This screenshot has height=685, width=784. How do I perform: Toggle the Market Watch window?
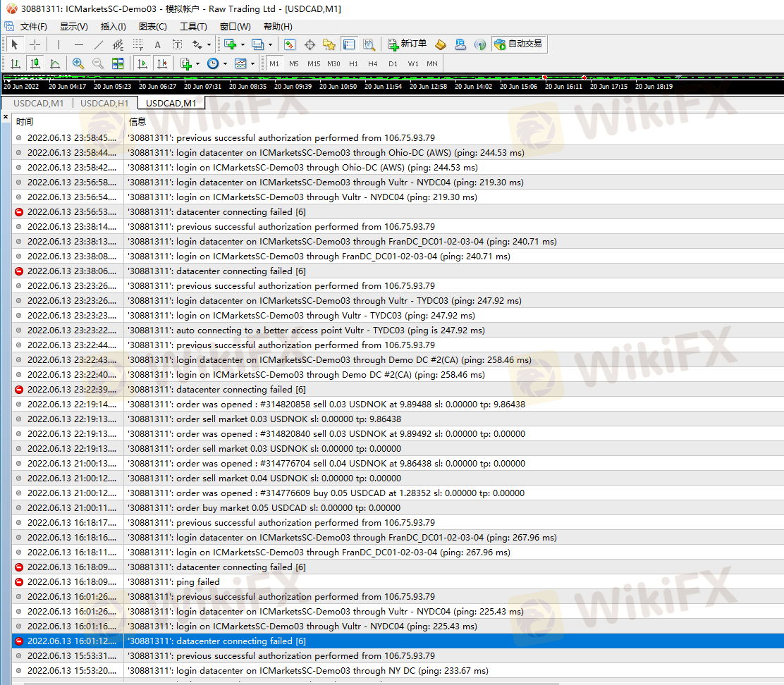click(290, 44)
